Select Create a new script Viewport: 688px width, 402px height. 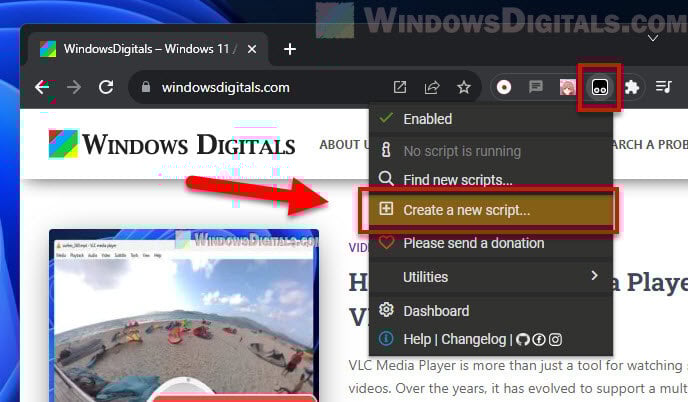466,210
